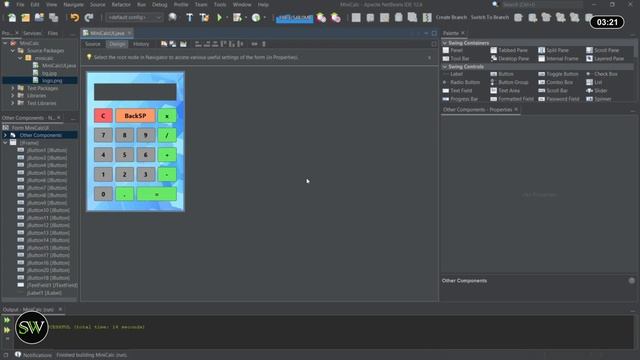Select the Scroll Bar palette component
Image resolution: width=640 pixels, height=360 pixels.
point(553,91)
